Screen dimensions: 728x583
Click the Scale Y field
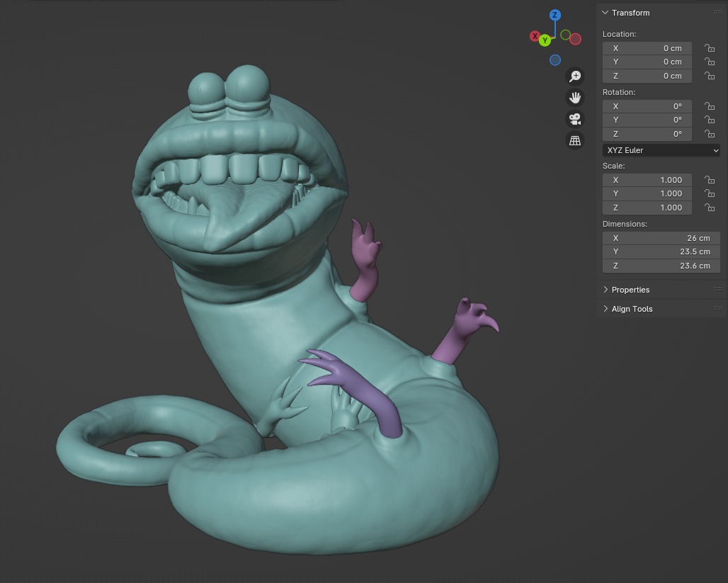[647, 193]
